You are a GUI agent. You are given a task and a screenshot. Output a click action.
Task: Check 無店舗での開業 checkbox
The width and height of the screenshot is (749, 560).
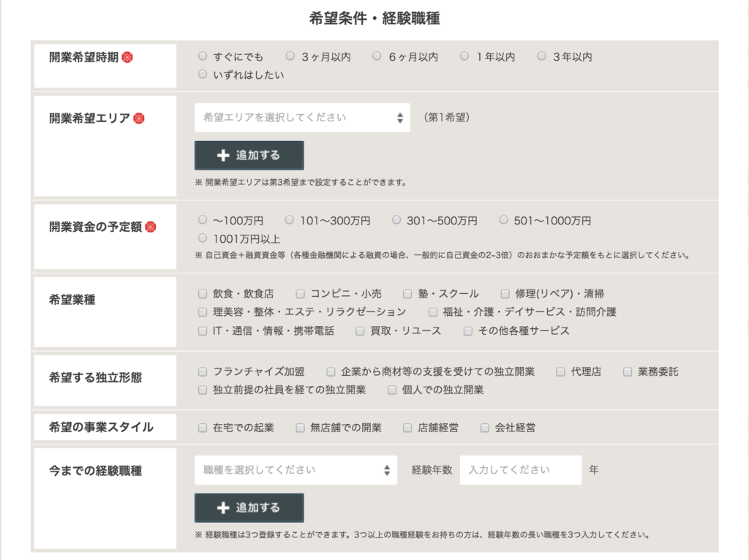point(300,428)
